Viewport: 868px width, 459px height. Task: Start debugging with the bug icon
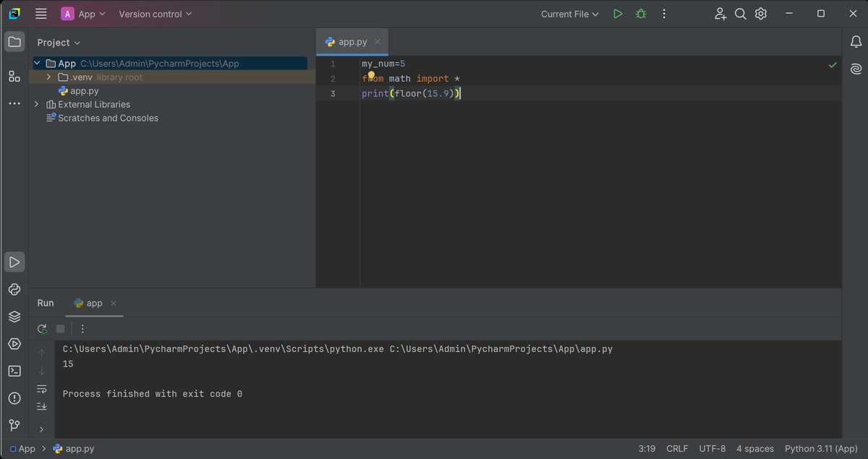tap(641, 14)
